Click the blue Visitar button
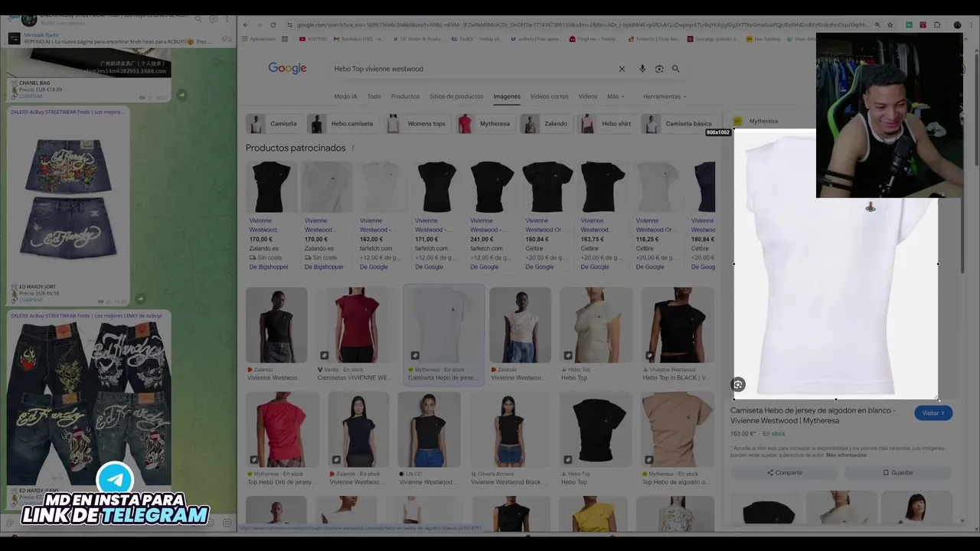 933,413
